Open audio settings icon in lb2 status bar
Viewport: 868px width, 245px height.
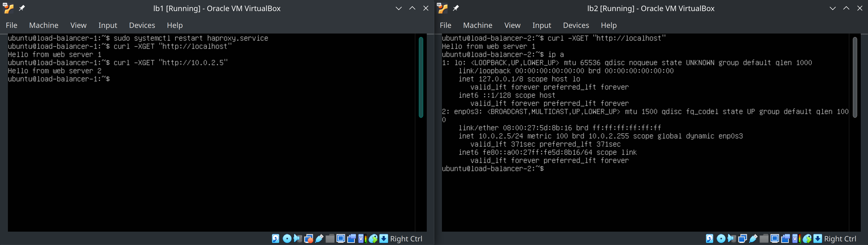tap(731, 239)
